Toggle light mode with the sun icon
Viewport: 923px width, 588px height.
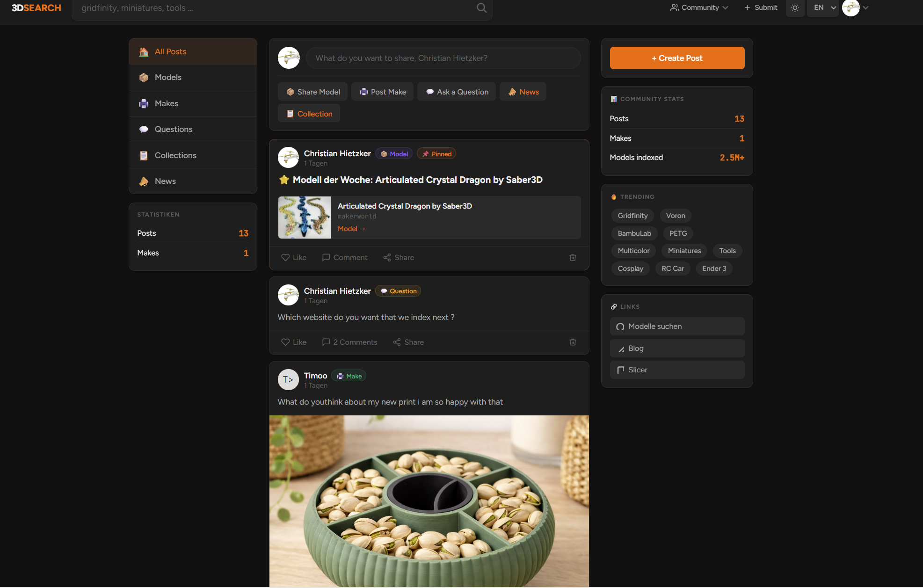[795, 7]
